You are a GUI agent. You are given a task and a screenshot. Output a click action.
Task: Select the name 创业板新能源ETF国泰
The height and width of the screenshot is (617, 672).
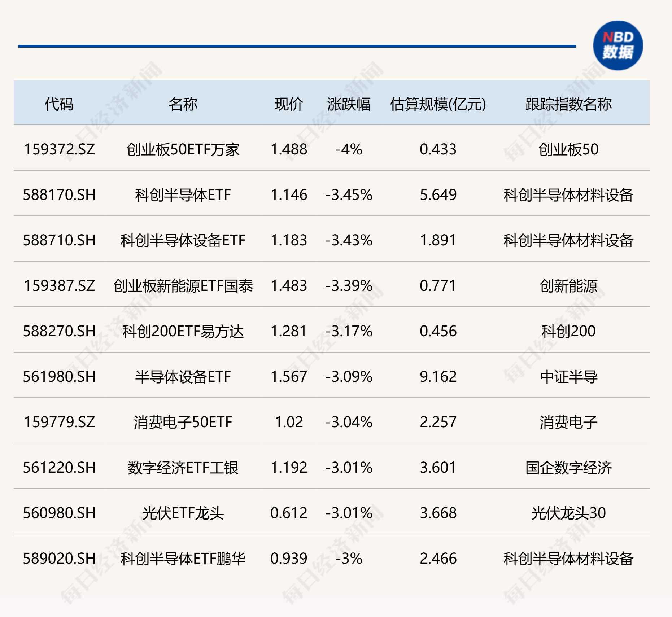[x=183, y=286]
